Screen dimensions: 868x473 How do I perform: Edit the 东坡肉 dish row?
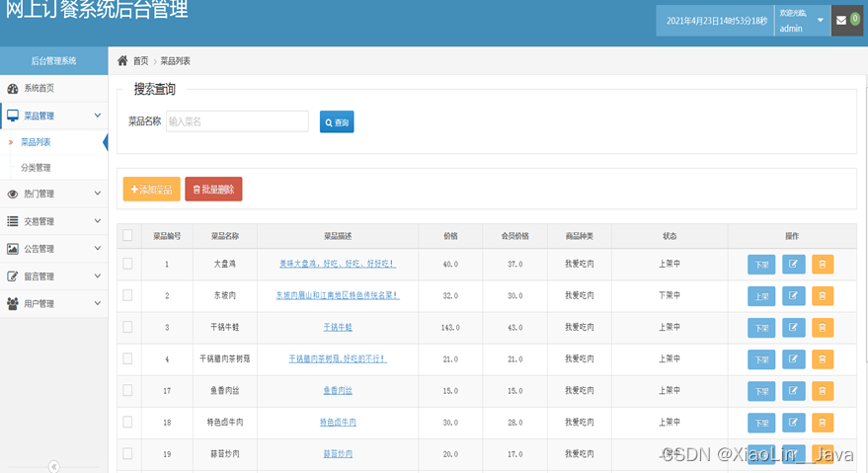[x=793, y=296]
